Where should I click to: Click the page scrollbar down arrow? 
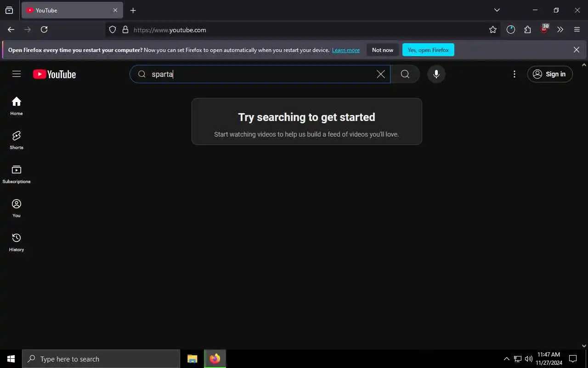pyautogui.click(x=584, y=346)
